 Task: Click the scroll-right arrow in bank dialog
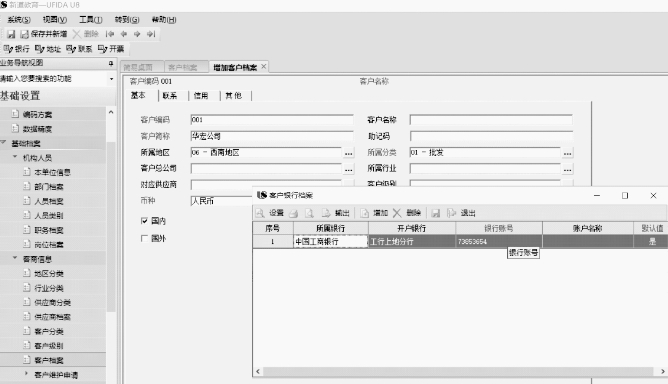(x=662, y=372)
